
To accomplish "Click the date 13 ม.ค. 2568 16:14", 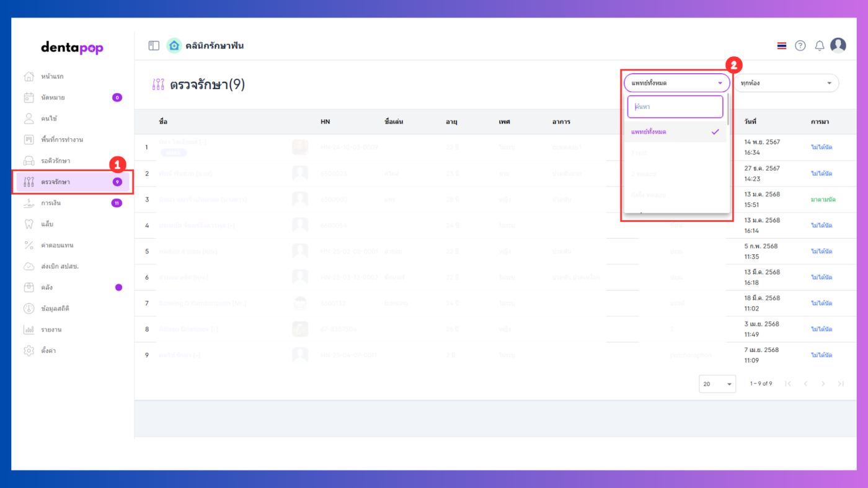I will 762,226.
